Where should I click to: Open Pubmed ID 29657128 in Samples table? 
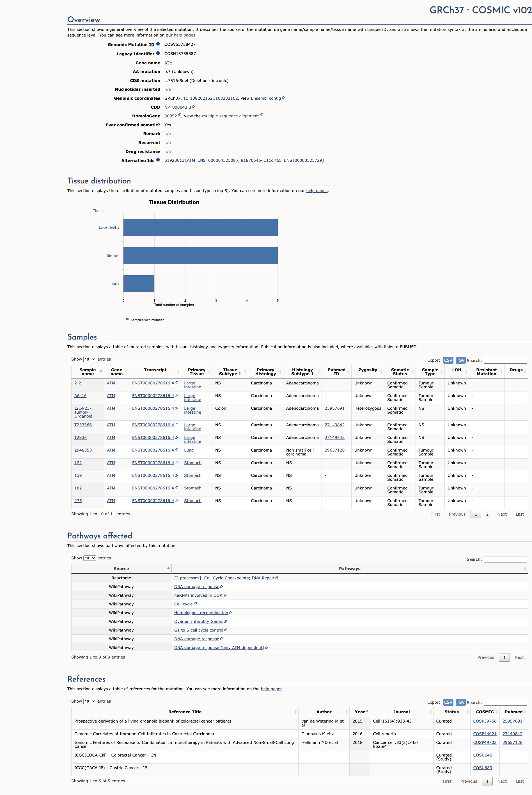334,450
